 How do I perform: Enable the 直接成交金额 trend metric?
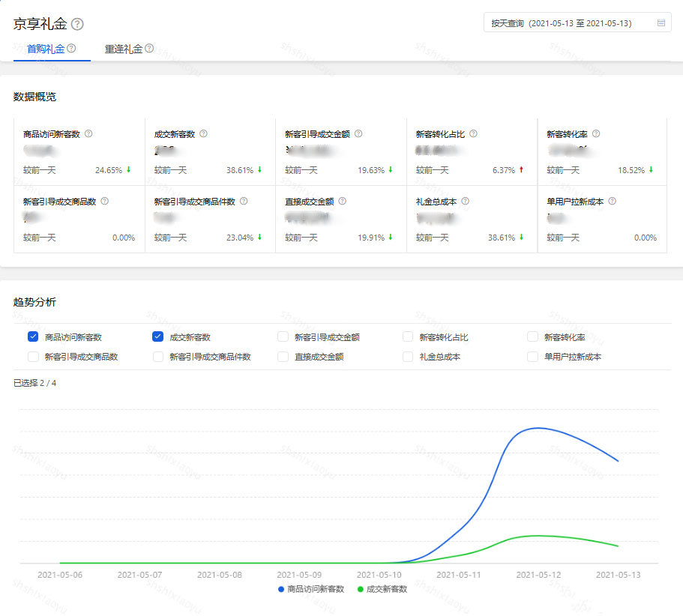[x=283, y=357]
